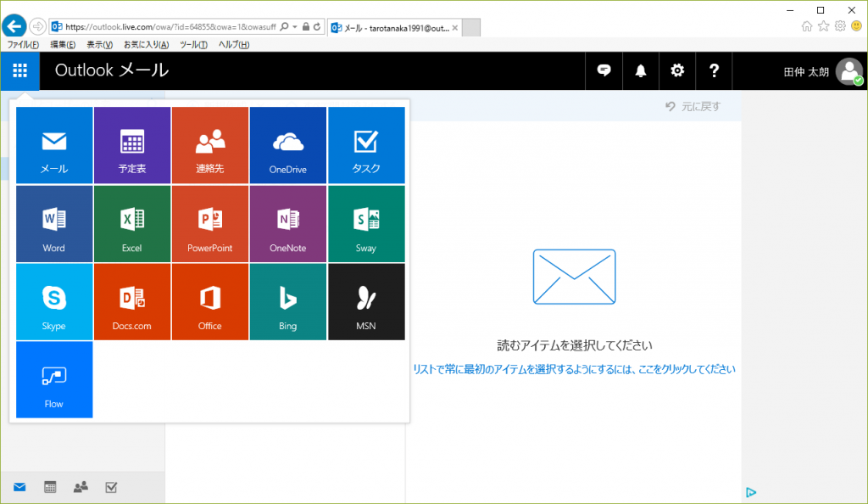Launch Skype from the app launcher

pos(54,302)
